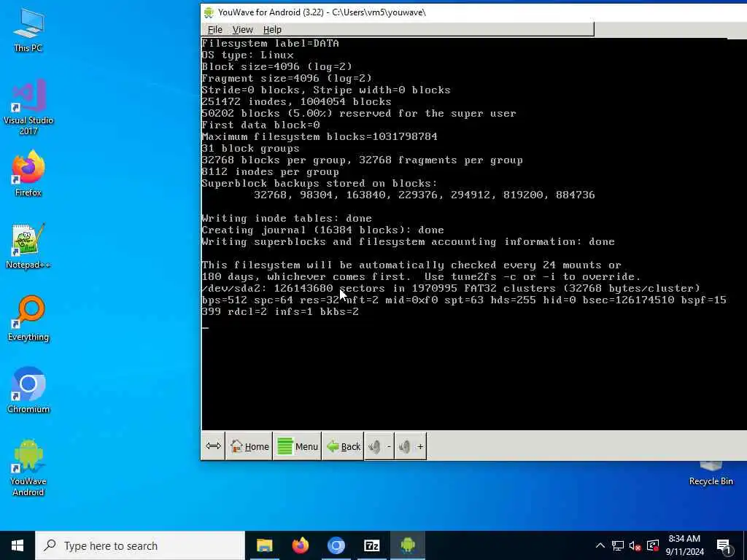
Task: Click the Menu button in YouWave toolbar
Action: click(x=298, y=446)
